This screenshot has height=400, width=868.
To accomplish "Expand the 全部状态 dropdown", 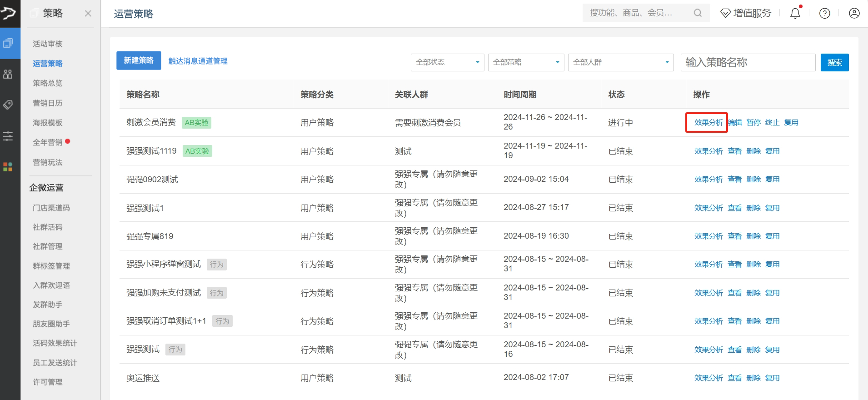I will point(447,62).
